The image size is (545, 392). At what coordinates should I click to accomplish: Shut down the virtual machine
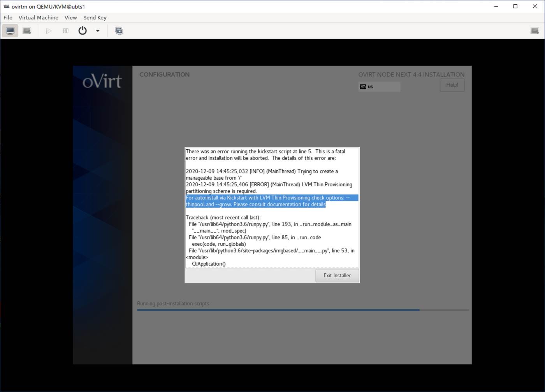pyautogui.click(x=83, y=31)
